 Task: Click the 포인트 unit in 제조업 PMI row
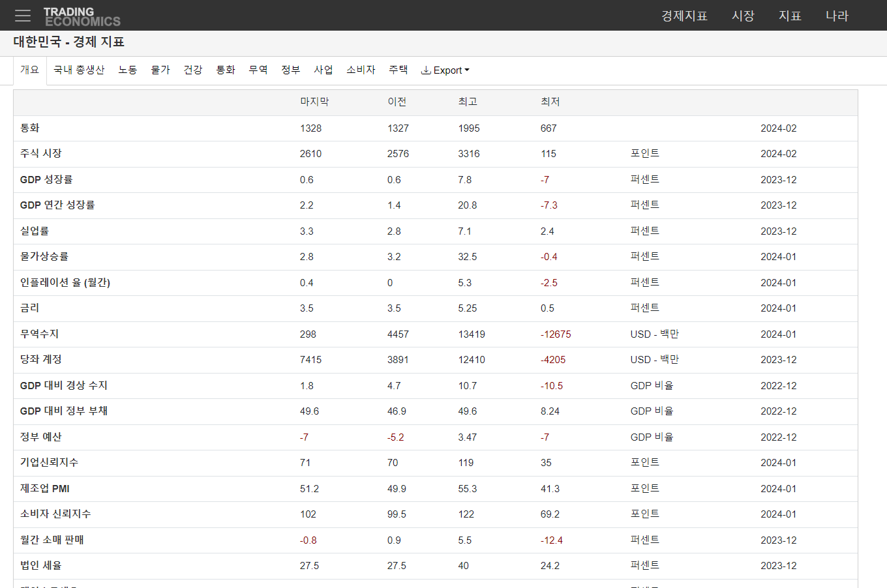(x=645, y=488)
